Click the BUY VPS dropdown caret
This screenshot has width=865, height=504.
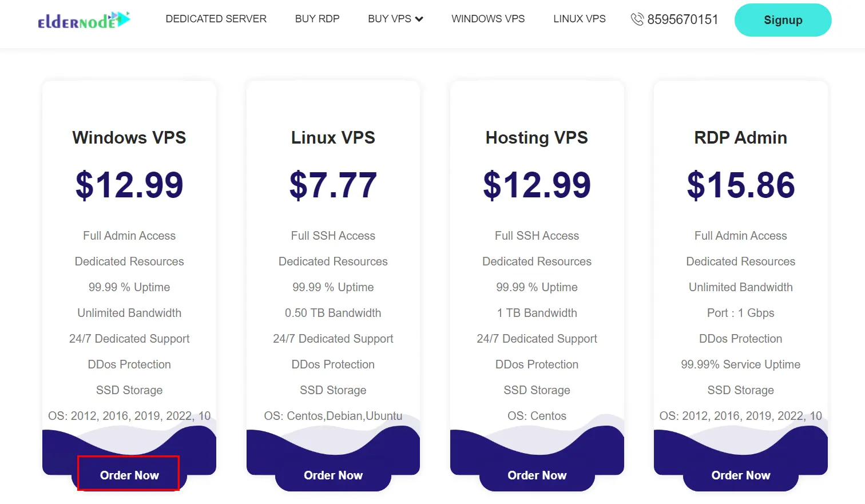(419, 19)
